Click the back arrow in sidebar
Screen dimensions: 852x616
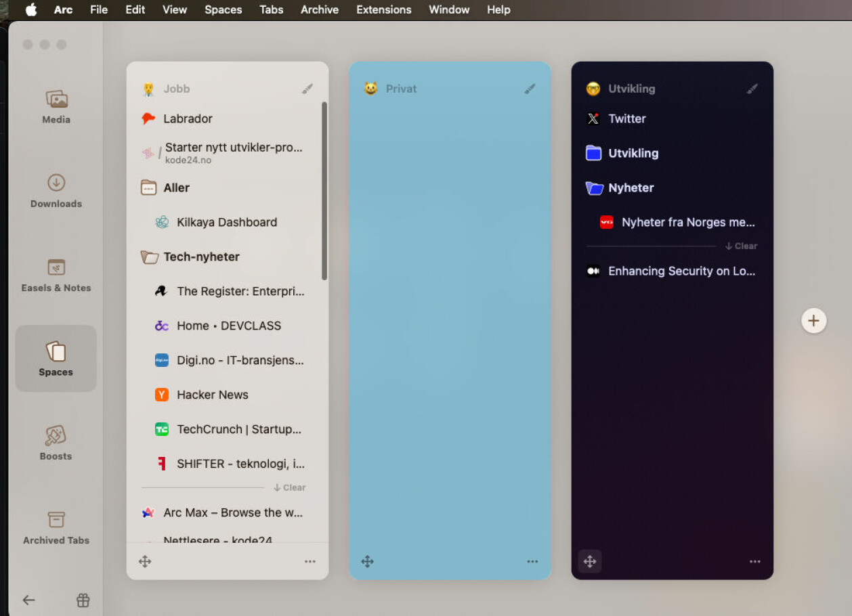(28, 600)
